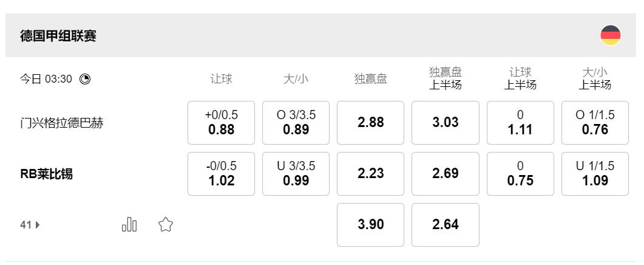The height and width of the screenshot is (265, 644).
Task: Open the match statistics bar chart icon
Action: (129, 225)
